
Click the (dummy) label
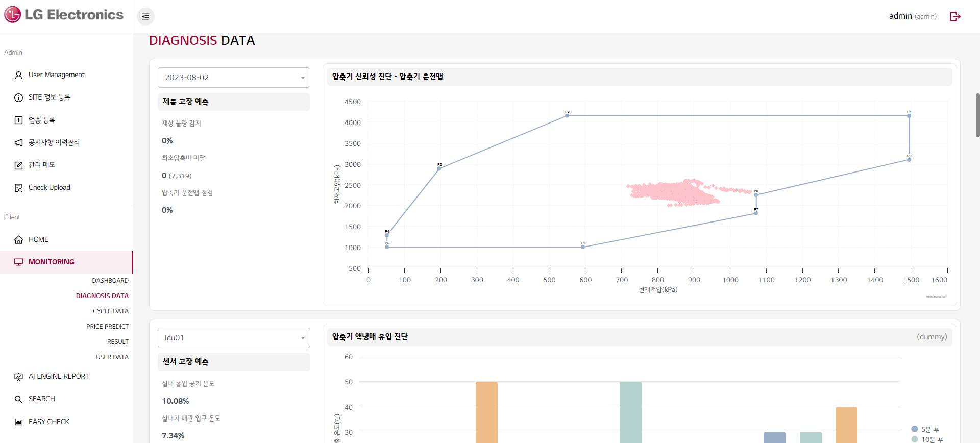tap(932, 337)
